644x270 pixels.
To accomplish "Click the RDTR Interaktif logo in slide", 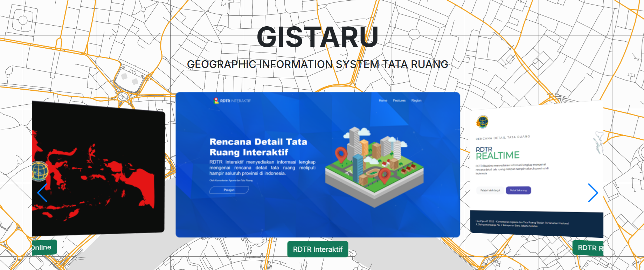I will click(232, 101).
